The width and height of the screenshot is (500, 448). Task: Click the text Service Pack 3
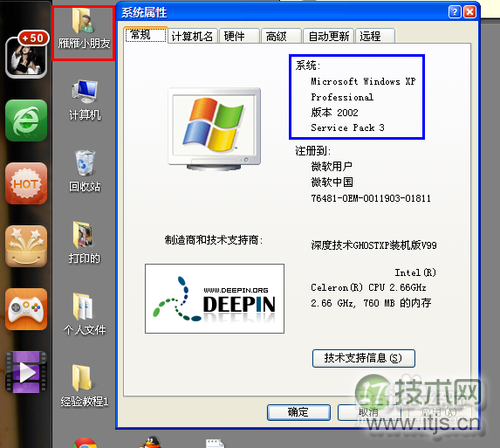pyautogui.click(x=347, y=128)
